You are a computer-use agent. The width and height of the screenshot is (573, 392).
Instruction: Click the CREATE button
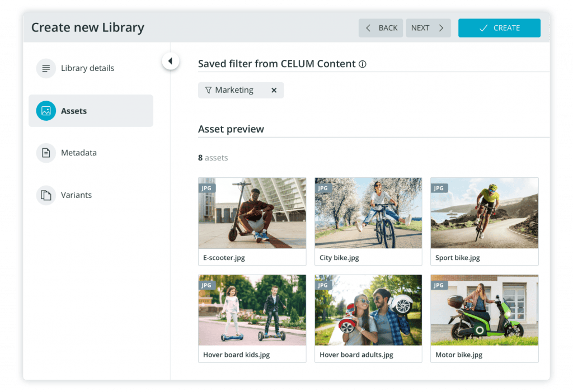pyautogui.click(x=499, y=28)
